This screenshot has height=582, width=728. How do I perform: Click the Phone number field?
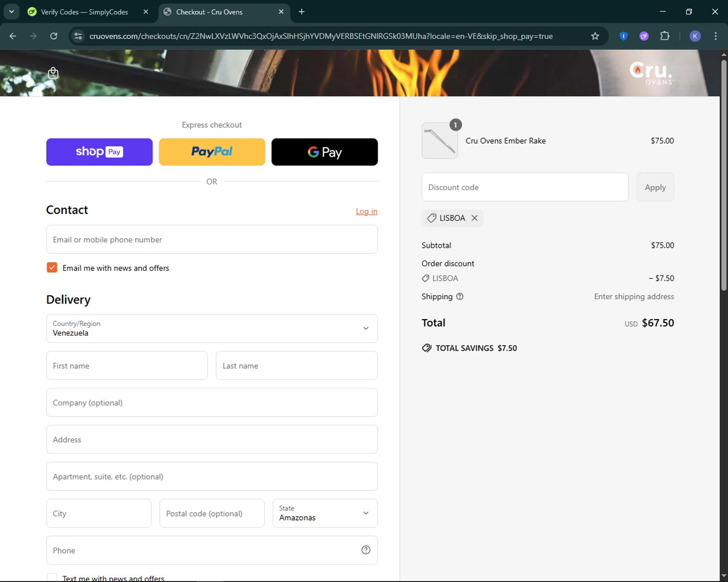click(212, 550)
